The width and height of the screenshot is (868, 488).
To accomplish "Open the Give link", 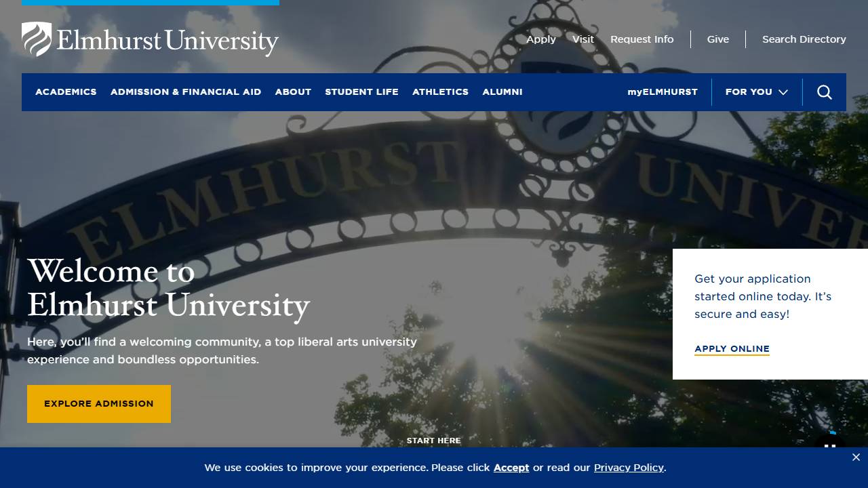I will pos(718,39).
